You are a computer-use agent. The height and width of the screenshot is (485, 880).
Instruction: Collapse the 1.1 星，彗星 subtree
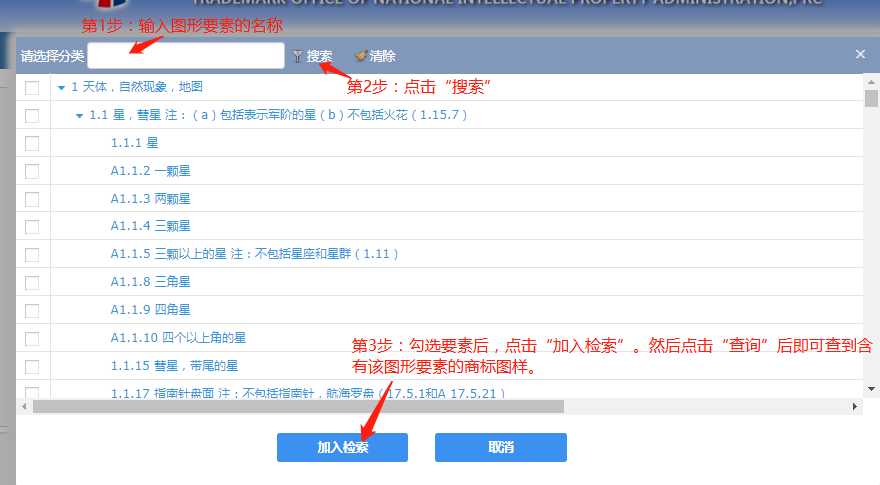[80, 116]
